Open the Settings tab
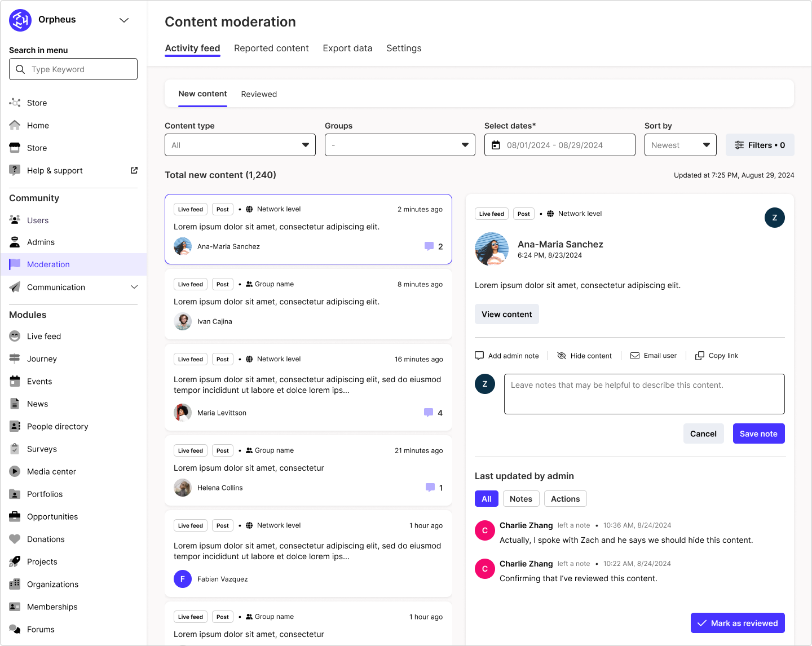The height and width of the screenshot is (646, 812). pos(404,48)
